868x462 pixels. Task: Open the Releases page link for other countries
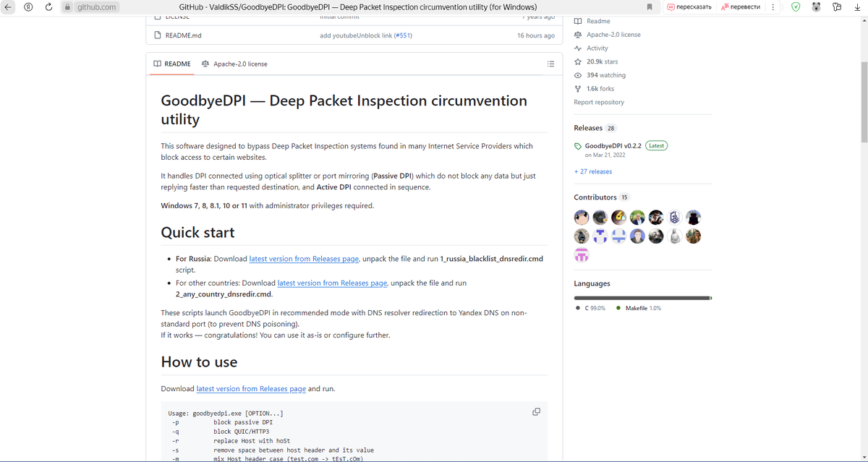(332, 283)
